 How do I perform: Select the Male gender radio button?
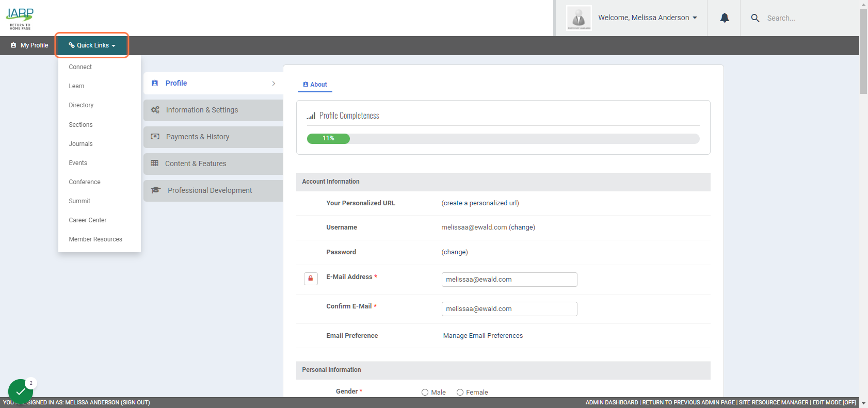click(425, 392)
